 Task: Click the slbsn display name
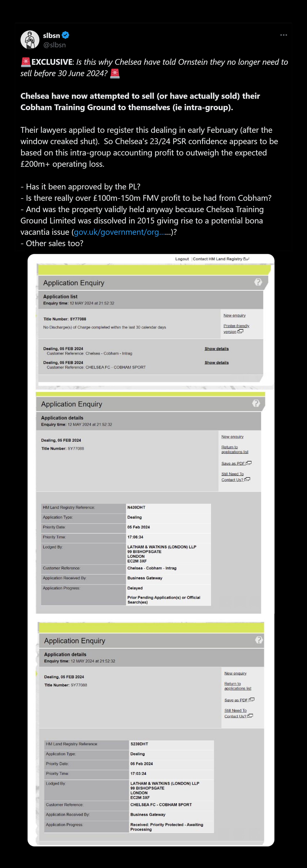click(x=51, y=35)
